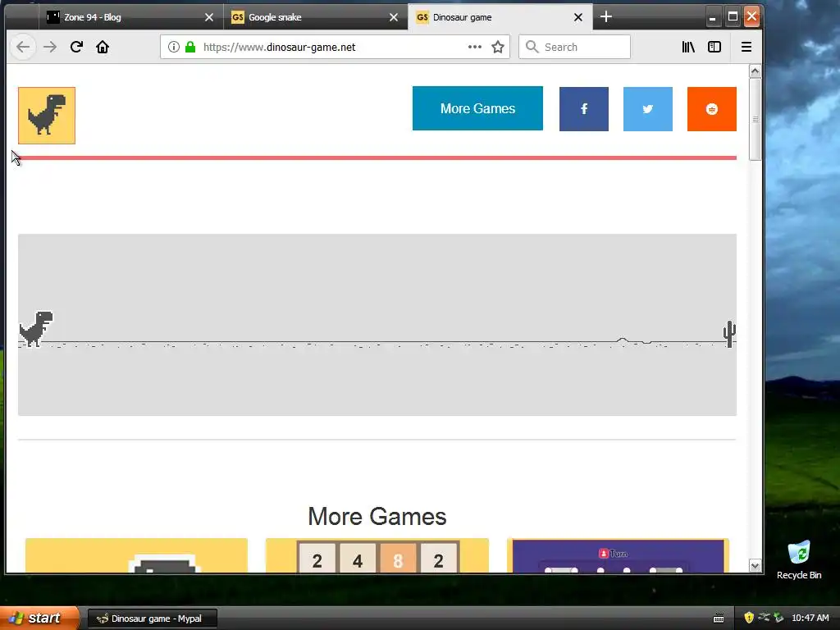Reload the Dinosaur game page
This screenshot has width=840, height=630.
tap(76, 47)
